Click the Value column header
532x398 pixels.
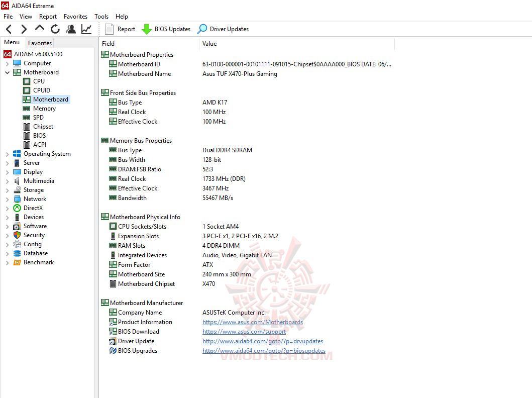pos(297,43)
